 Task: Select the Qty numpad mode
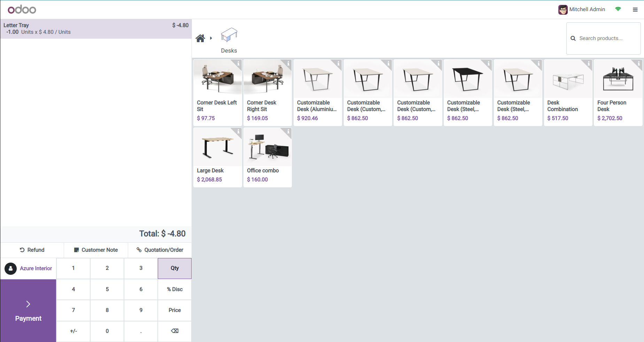pyautogui.click(x=174, y=268)
